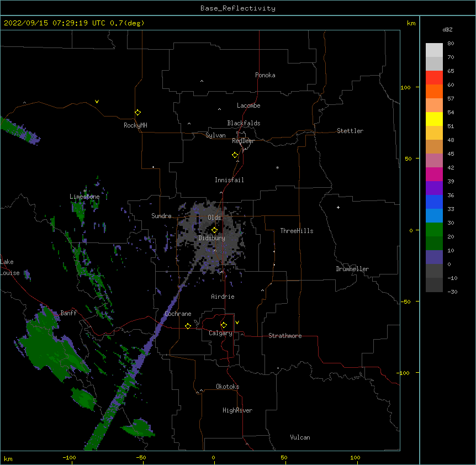Image resolution: width=476 pixels, height=465 pixels.
Task: Click the HighRiver city label
Action: tap(237, 410)
